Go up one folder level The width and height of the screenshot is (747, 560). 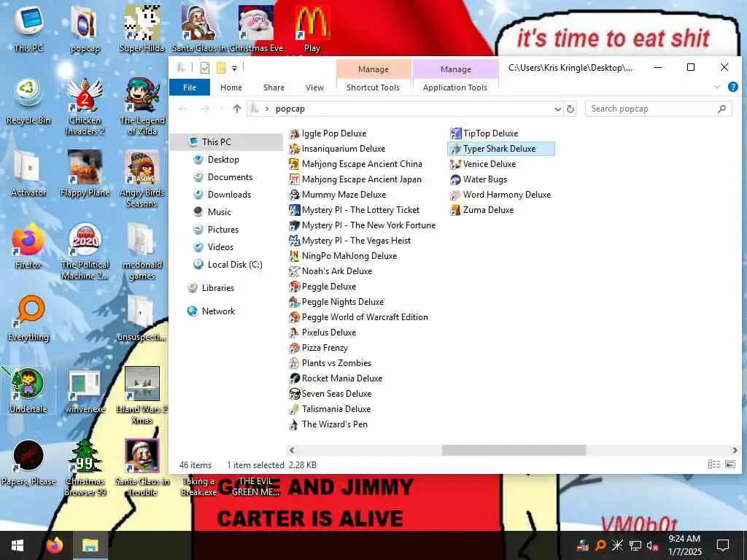(x=237, y=109)
